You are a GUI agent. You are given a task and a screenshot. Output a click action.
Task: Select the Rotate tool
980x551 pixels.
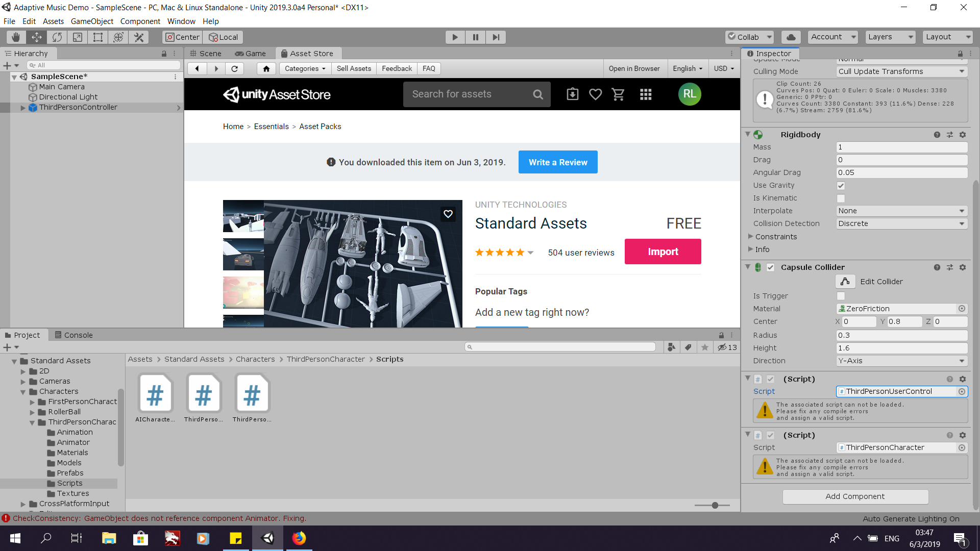57,37
